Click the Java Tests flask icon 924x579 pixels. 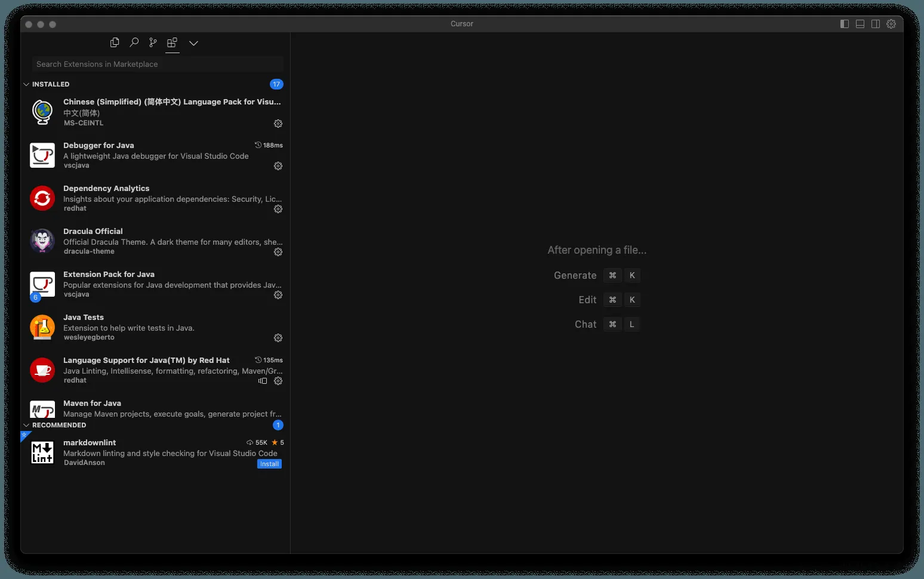click(42, 327)
